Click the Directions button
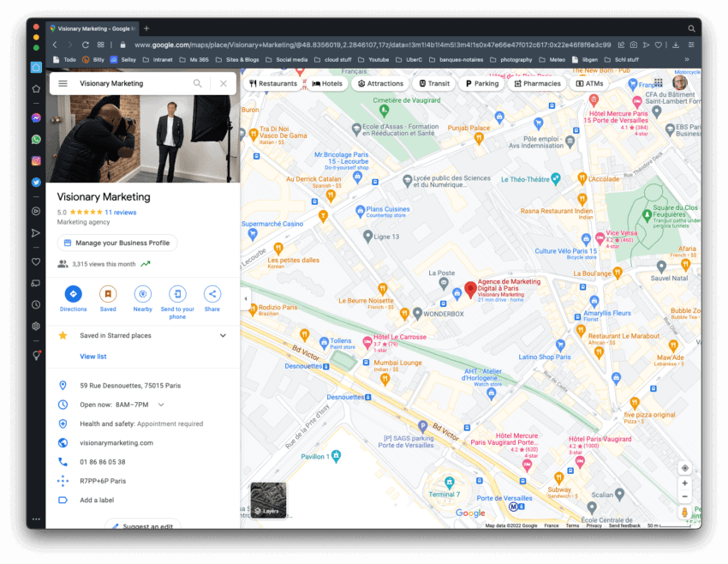Screen dimensions: 728x564 73,294
